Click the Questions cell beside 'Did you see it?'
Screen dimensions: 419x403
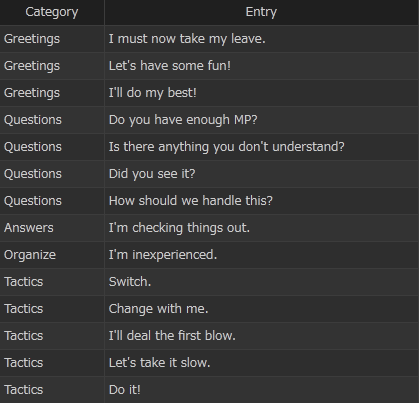pos(52,174)
